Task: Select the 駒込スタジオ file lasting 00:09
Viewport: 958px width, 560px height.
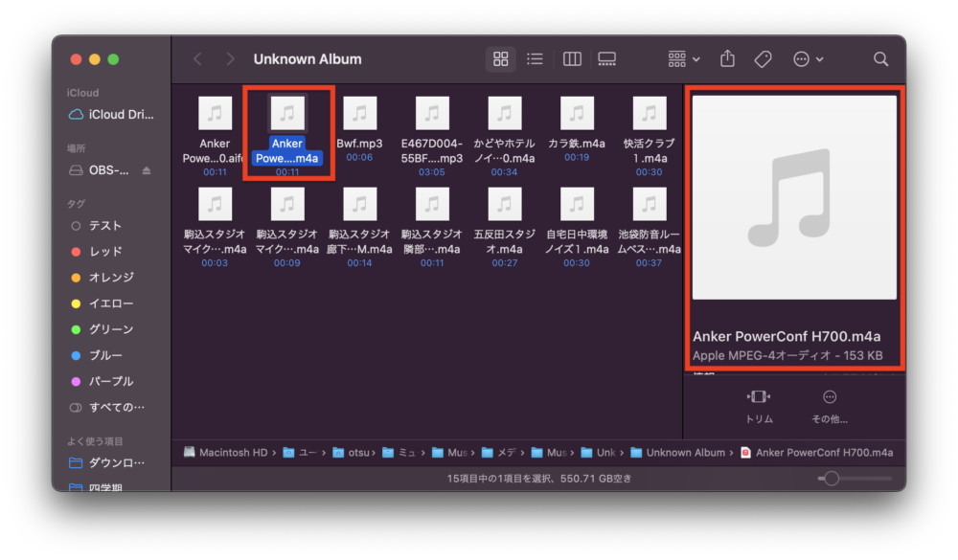Action: (x=287, y=226)
